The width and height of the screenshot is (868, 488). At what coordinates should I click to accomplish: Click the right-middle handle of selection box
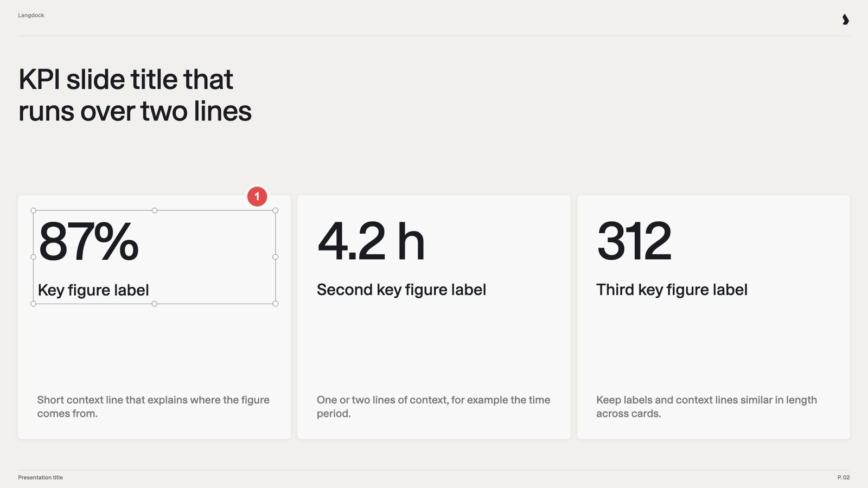click(x=276, y=257)
